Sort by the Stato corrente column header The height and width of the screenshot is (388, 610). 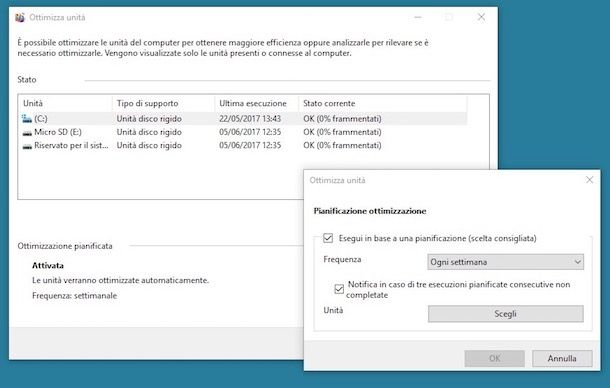383,104
